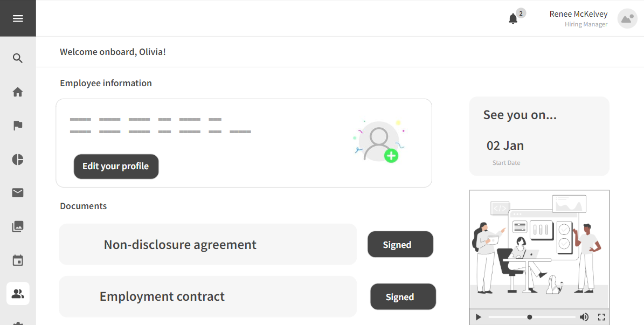
Task: Open the search sidebar icon
Action: (18, 58)
